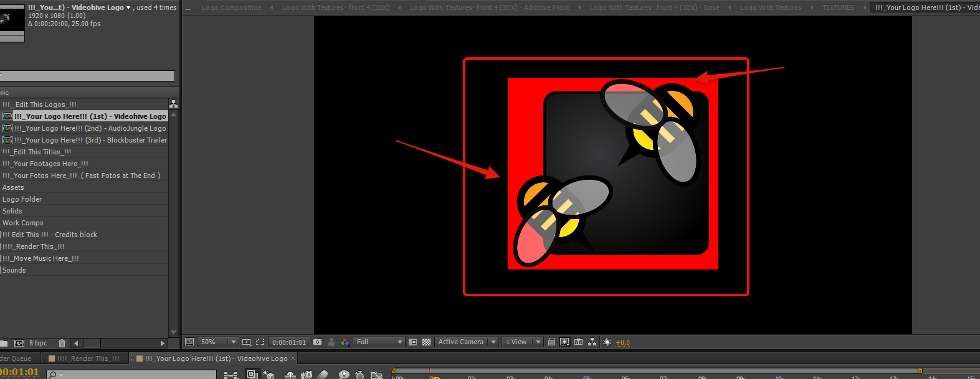Open 'Logo Composition' in the composition navigator
The width and height of the screenshot is (980, 379).
point(232,7)
